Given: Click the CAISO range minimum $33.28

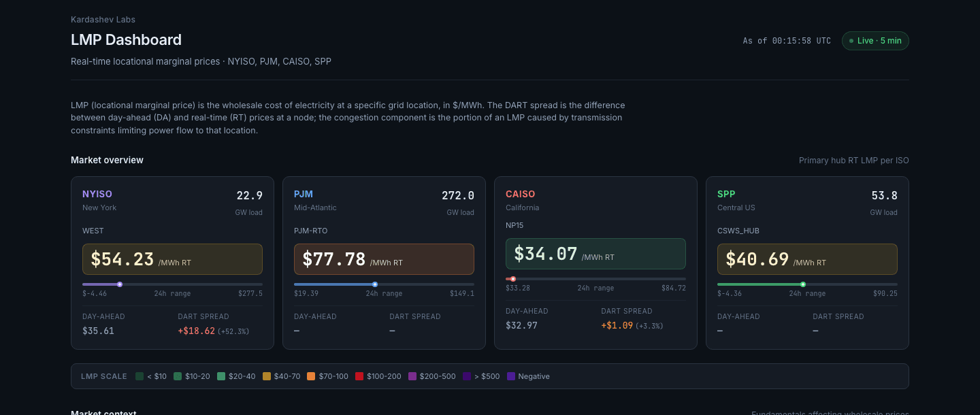Looking at the screenshot, I should [x=518, y=288].
